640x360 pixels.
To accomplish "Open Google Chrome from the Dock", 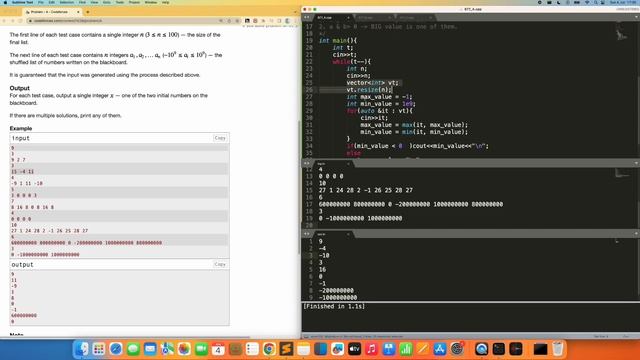I will (x=269, y=349).
